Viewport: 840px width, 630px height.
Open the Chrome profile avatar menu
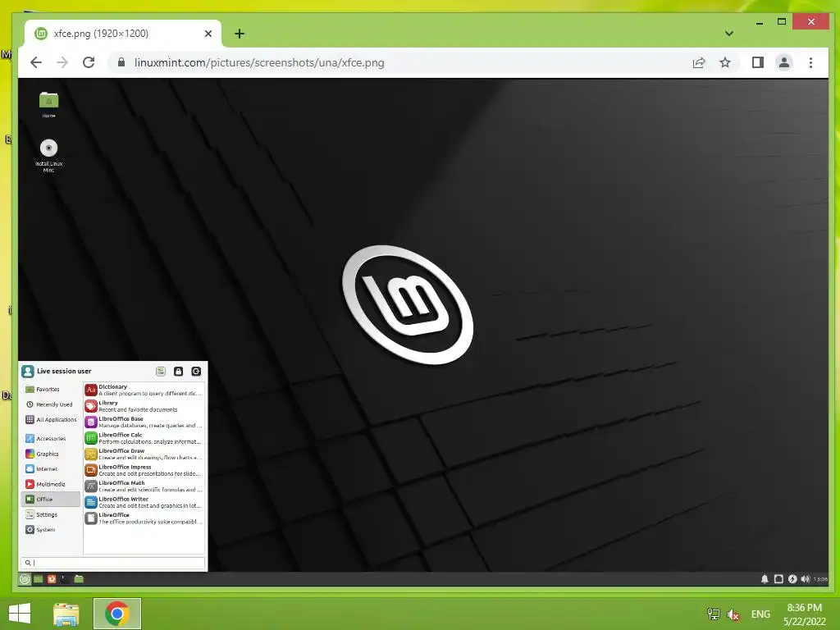point(783,62)
